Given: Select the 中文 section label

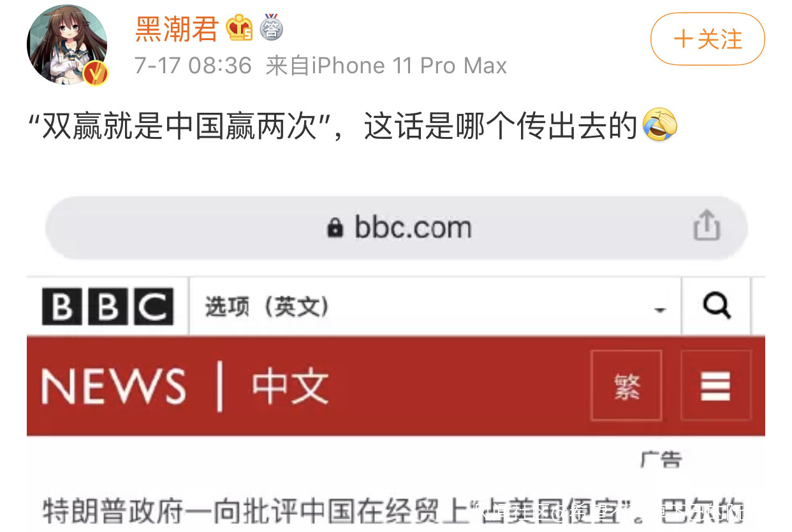Looking at the screenshot, I should pos(290,386).
